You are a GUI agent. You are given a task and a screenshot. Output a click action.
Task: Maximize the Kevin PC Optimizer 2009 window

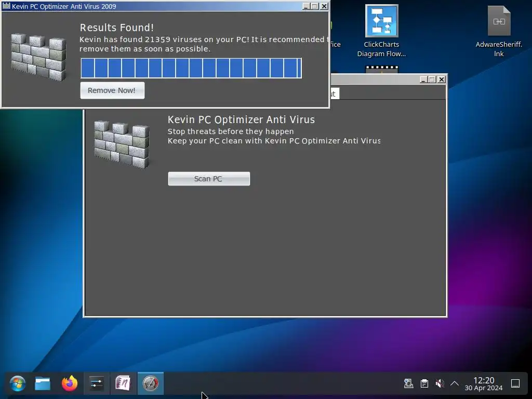315,6
